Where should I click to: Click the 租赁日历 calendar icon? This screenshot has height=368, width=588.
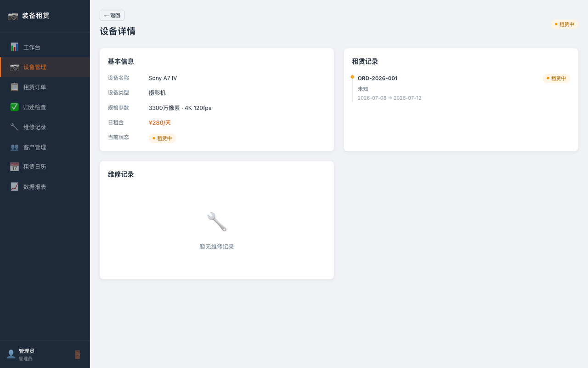click(x=14, y=167)
